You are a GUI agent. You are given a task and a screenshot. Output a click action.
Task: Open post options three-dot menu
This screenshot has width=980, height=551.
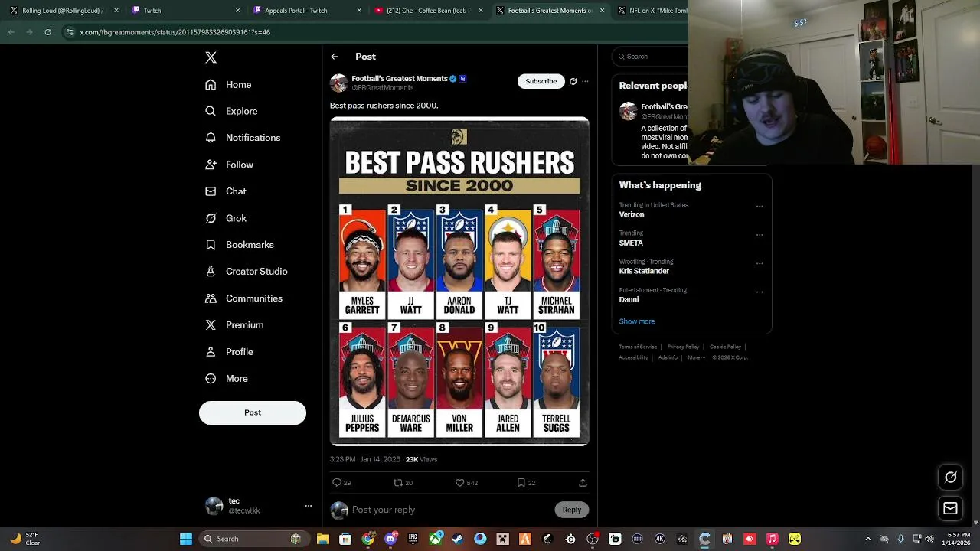pos(585,81)
